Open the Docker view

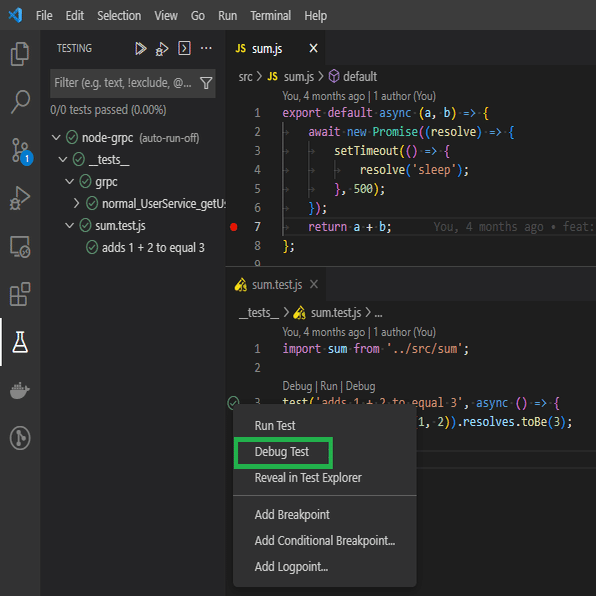click(20, 390)
